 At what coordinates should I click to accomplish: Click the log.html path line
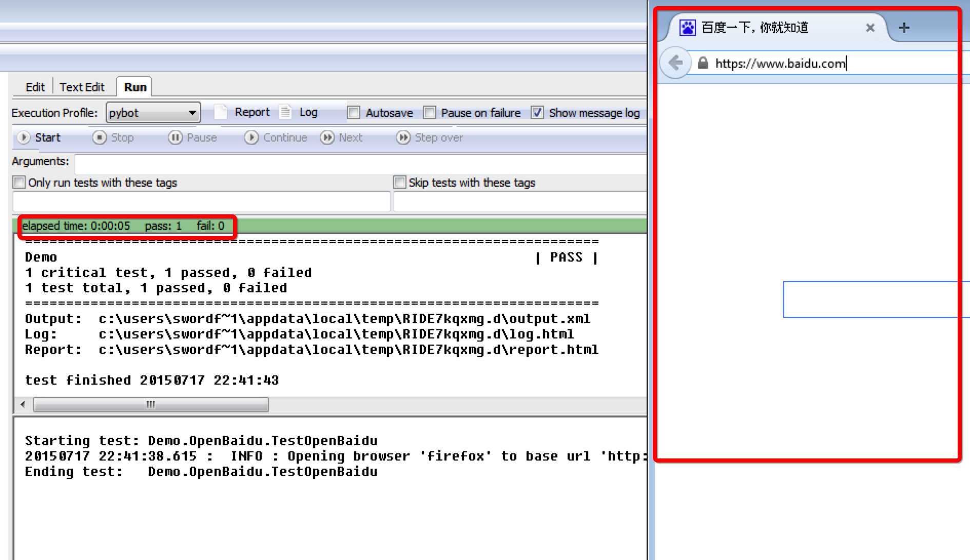pyautogui.click(x=299, y=334)
